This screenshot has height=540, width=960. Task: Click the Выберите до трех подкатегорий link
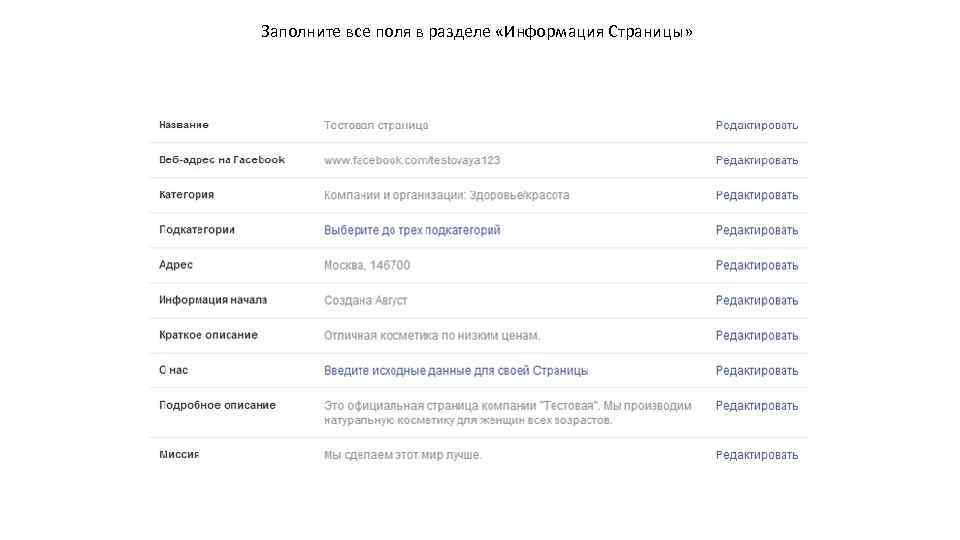(412, 230)
